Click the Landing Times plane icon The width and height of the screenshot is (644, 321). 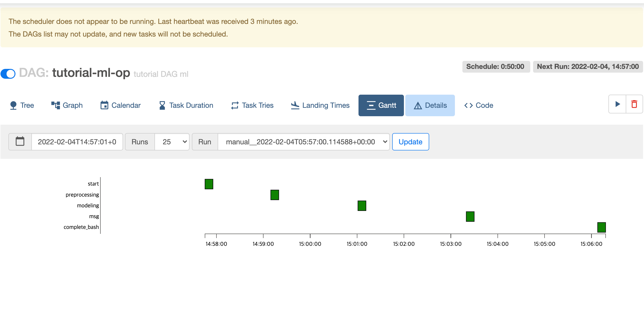(295, 105)
